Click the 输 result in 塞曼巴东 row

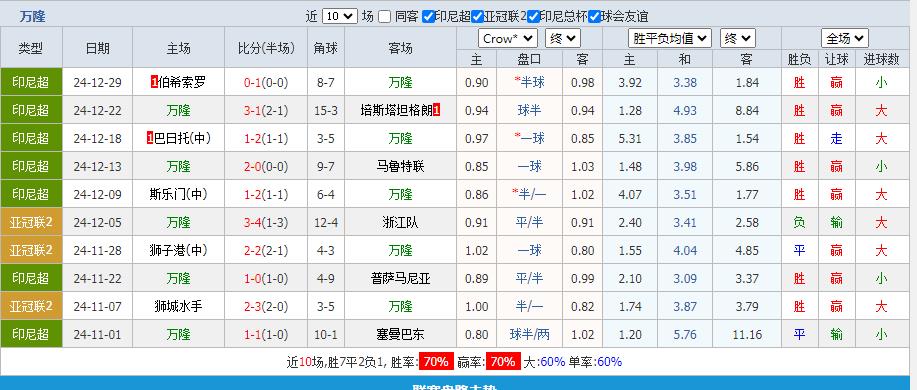[836, 334]
